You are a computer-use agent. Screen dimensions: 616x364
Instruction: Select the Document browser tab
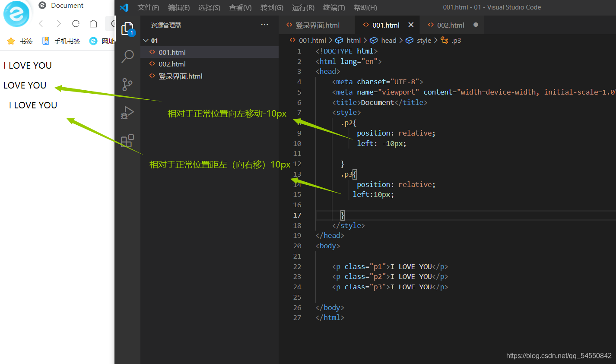click(x=61, y=6)
